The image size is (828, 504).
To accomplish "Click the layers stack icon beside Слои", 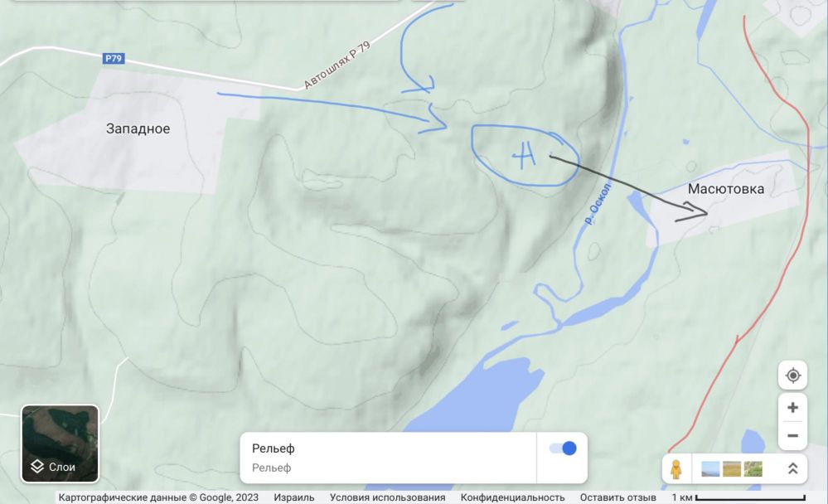I will coord(37,467).
